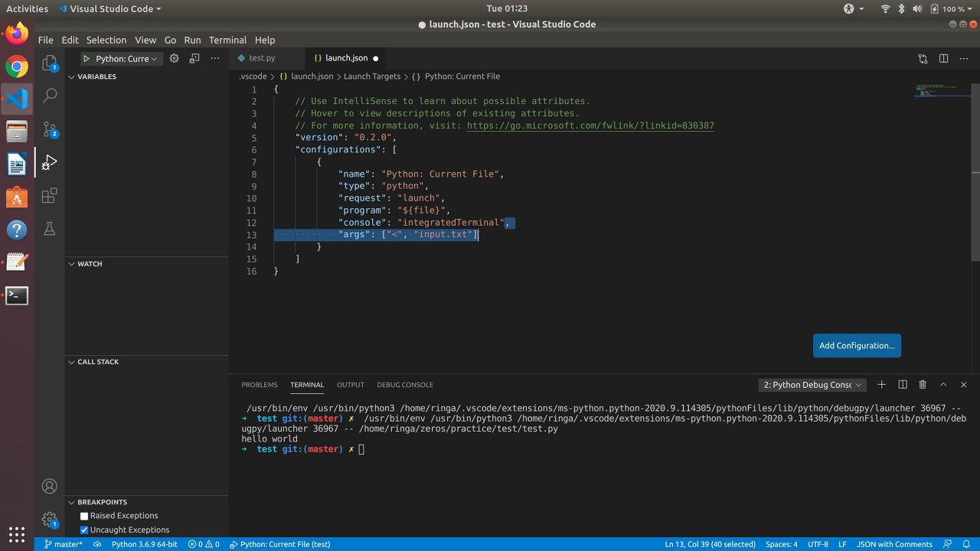Create a new terminal with plus icon
This screenshot has width=980, height=551.
coord(882,385)
